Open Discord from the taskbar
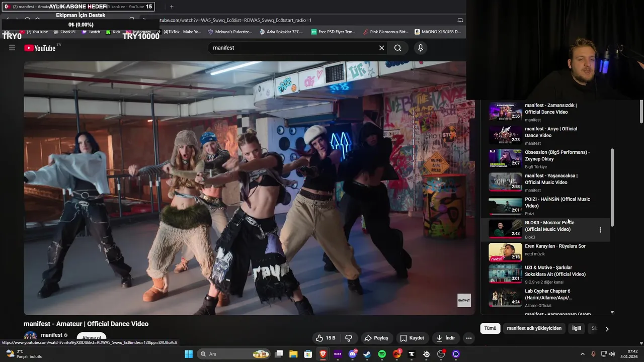This screenshot has height=362, width=644. [353, 354]
